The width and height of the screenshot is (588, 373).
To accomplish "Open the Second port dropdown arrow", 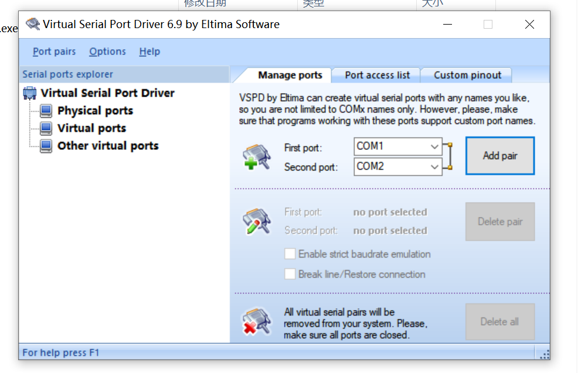I will click(434, 167).
